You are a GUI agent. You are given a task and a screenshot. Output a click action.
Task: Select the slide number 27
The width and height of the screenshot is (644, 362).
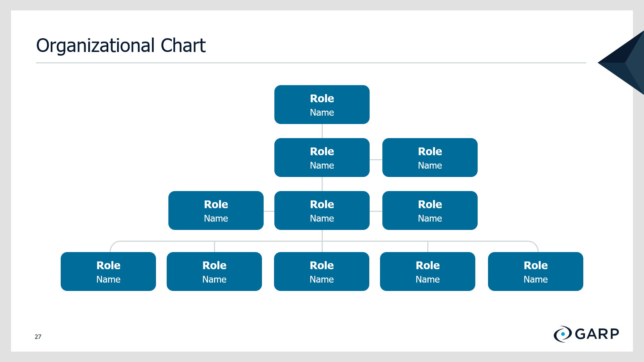pos(38,337)
